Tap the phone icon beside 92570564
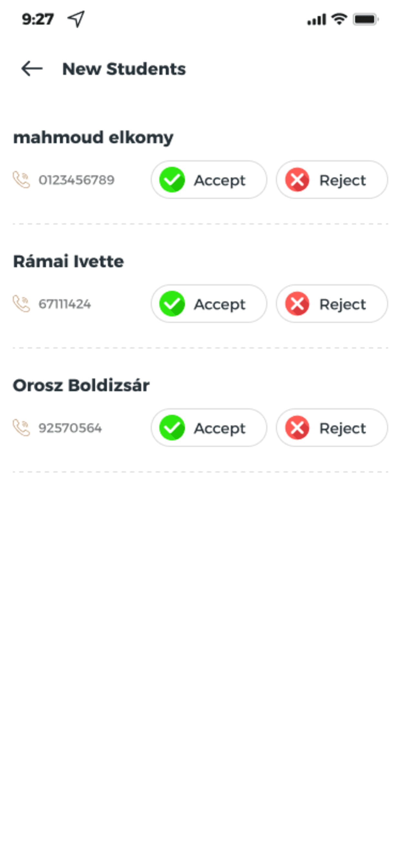 (21, 428)
